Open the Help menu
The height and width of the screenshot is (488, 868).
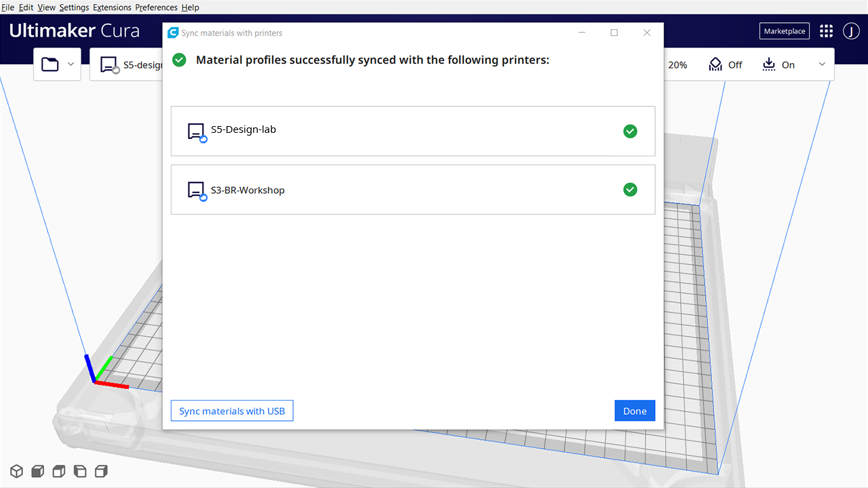(190, 7)
